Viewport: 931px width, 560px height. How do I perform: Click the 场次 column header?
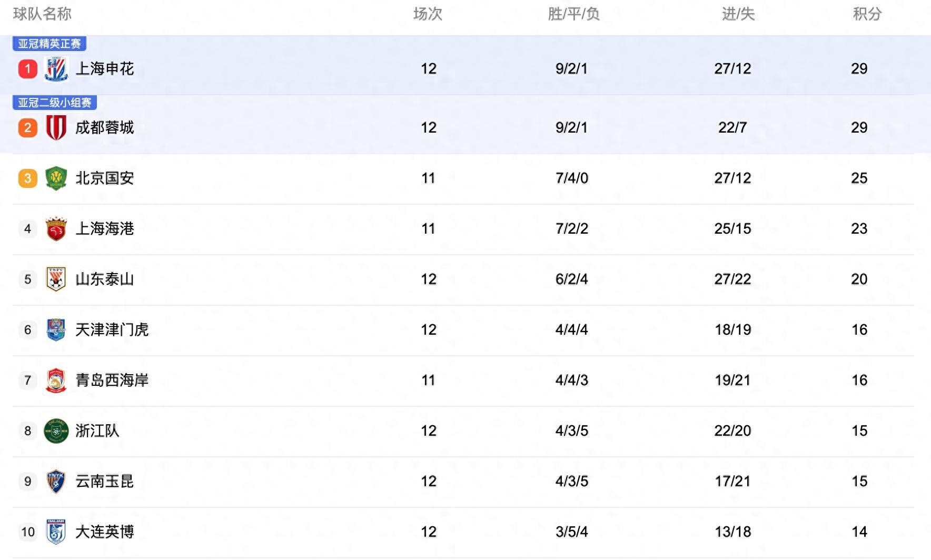428,14
